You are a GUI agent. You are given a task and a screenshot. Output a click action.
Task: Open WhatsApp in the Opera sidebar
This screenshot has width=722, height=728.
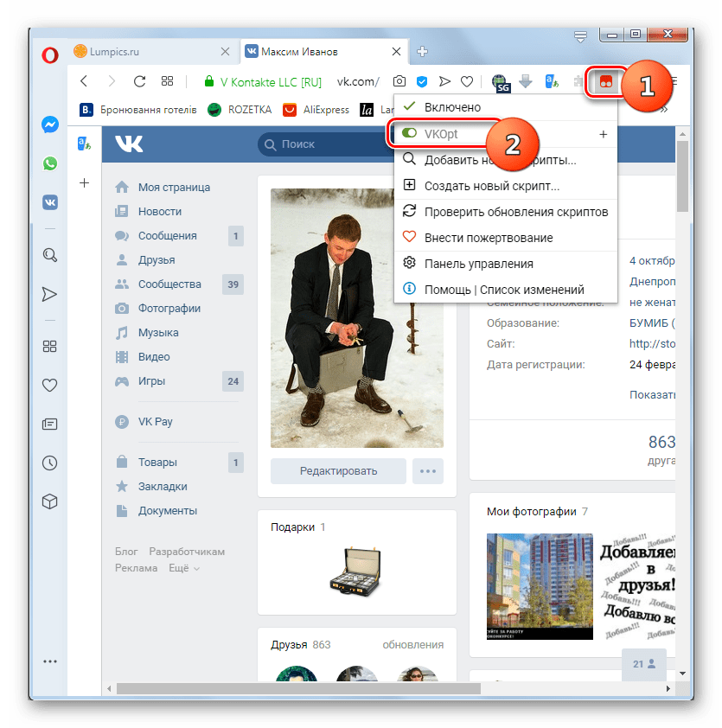coord(50,163)
